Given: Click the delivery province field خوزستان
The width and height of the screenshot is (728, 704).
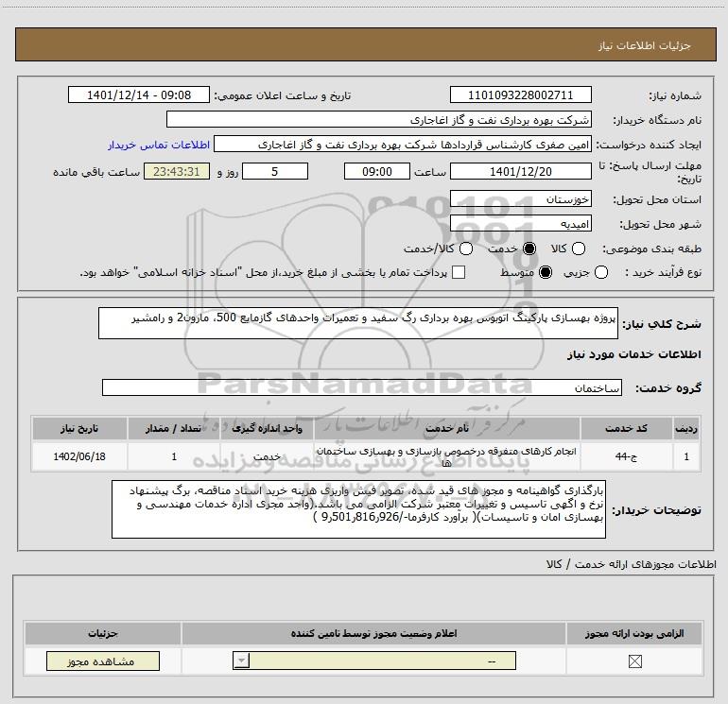Looking at the screenshot, I should pyautogui.click(x=520, y=199).
